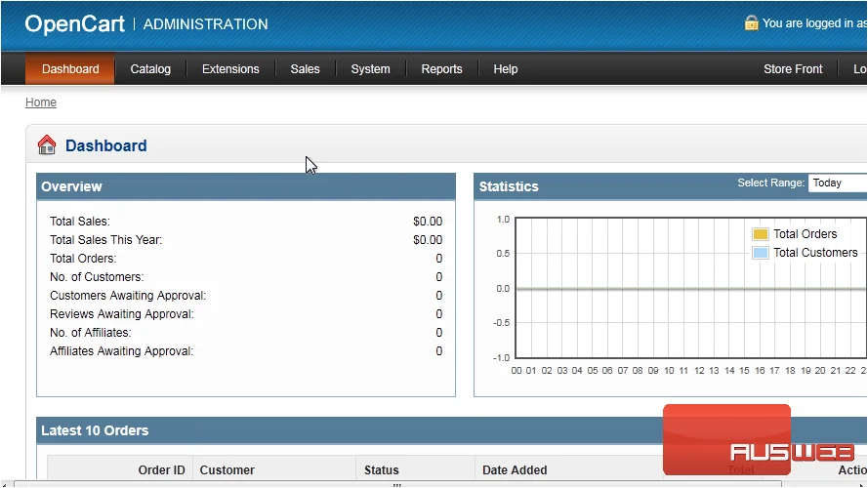The height and width of the screenshot is (488, 868).
Task: Click the blue Total Customers legend swatch
Action: [760, 253]
